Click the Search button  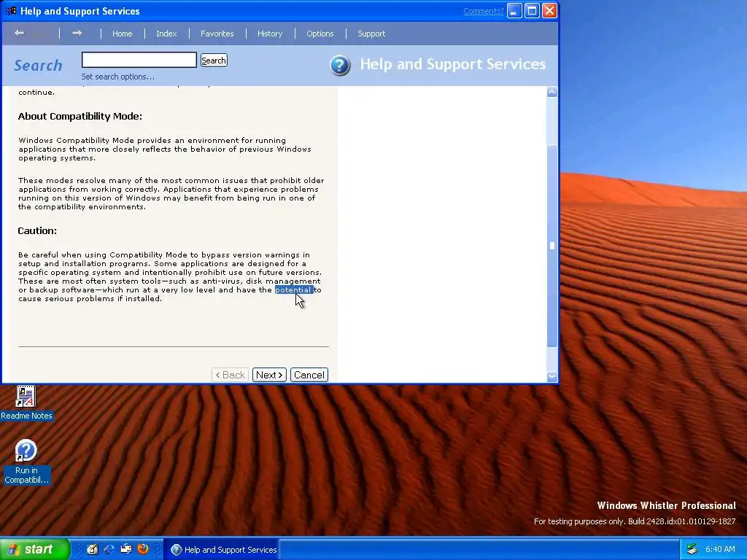click(214, 61)
